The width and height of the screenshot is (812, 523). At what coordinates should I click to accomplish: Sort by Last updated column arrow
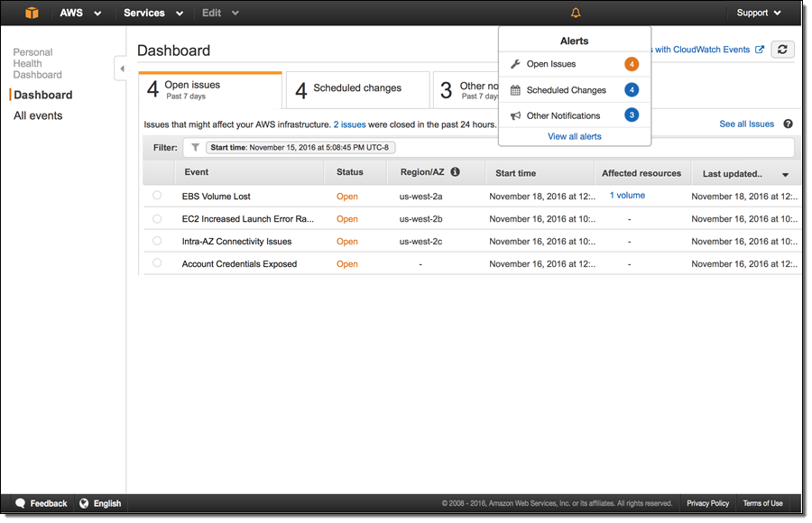click(x=785, y=175)
